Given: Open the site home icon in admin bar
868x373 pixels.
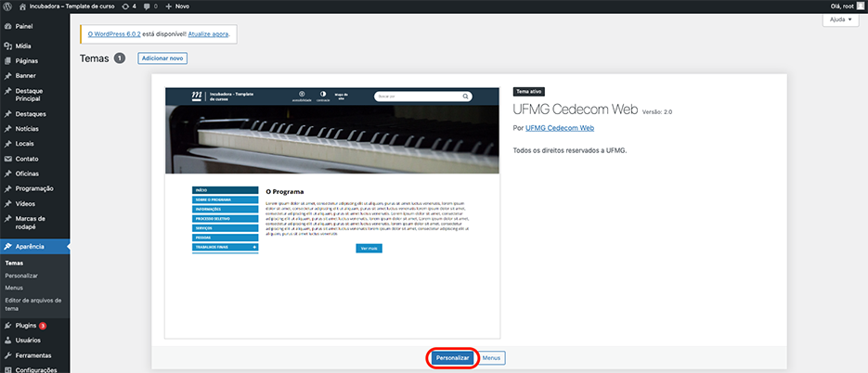Looking at the screenshot, I should click(23, 6).
